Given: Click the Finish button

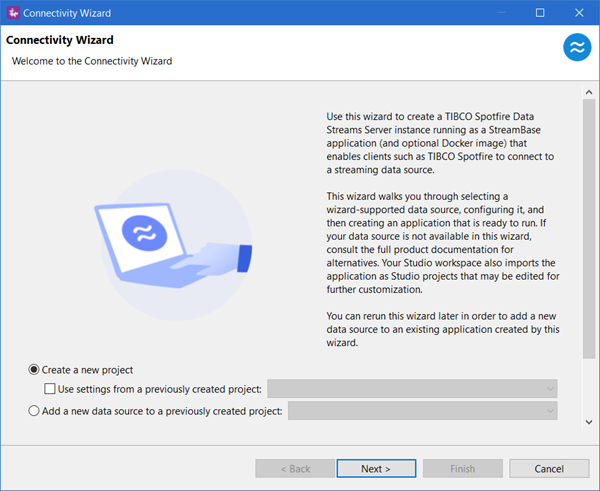Looking at the screenshot, I should click(x=463, y=468).
